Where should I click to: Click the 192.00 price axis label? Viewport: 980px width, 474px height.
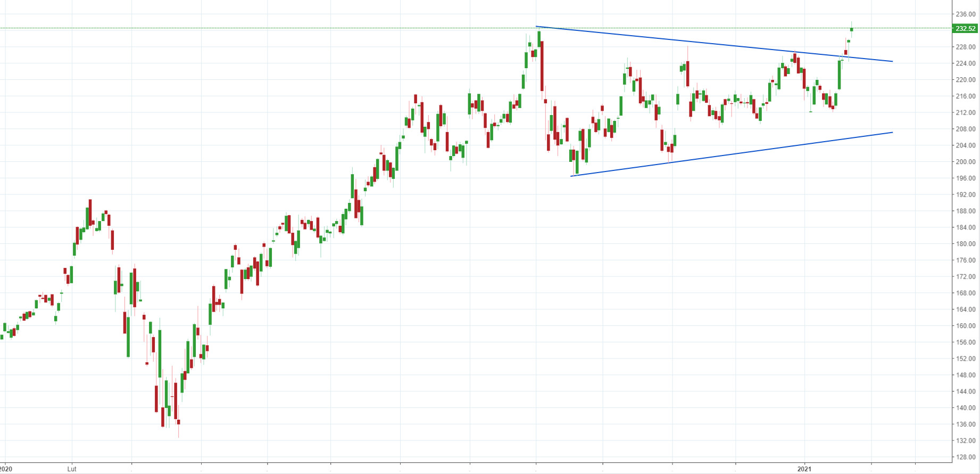click(966, 195)
